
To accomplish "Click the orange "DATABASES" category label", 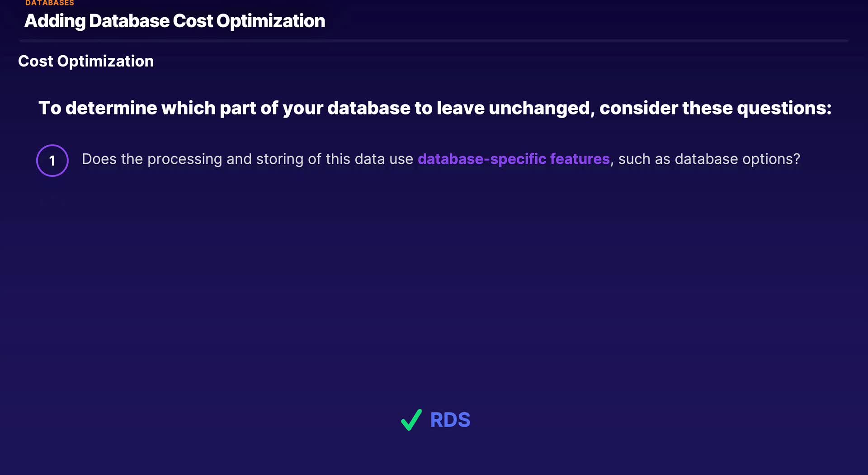I will (50, 3).
